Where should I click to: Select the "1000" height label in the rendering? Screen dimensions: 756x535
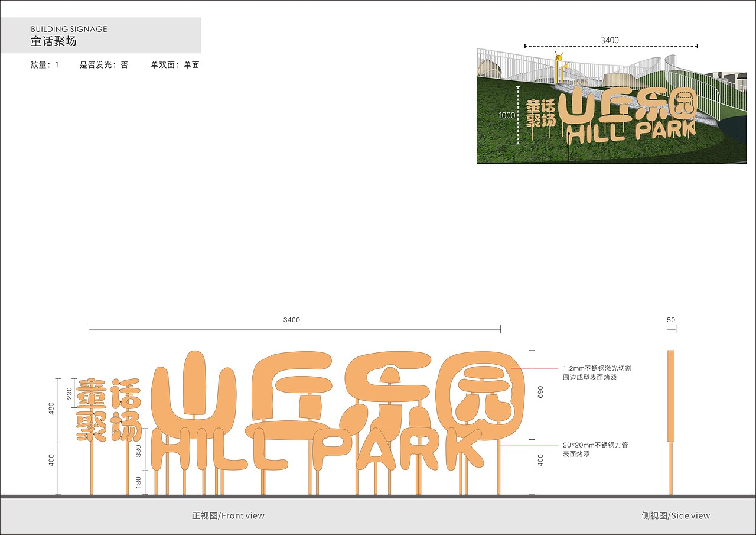507,115
